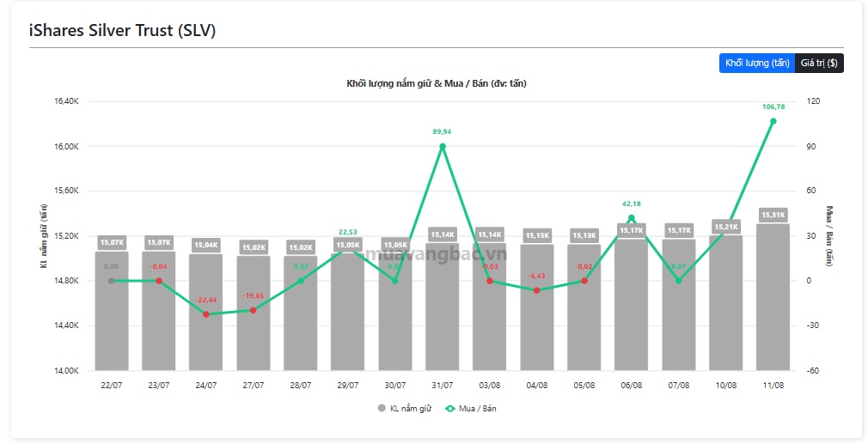Viewport: 868px width, 444px height.
Task: Click the -0,04 red point on 23/07
Action: point(159,281)
